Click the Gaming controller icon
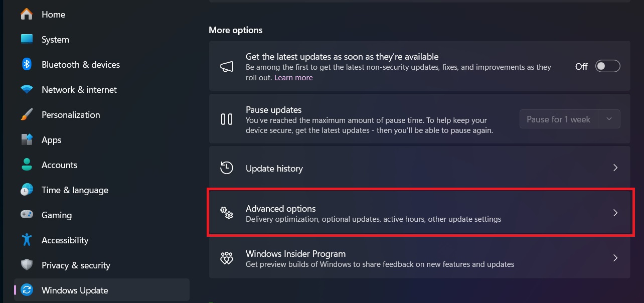The image size is (644, 303). (x=27, y=215)
